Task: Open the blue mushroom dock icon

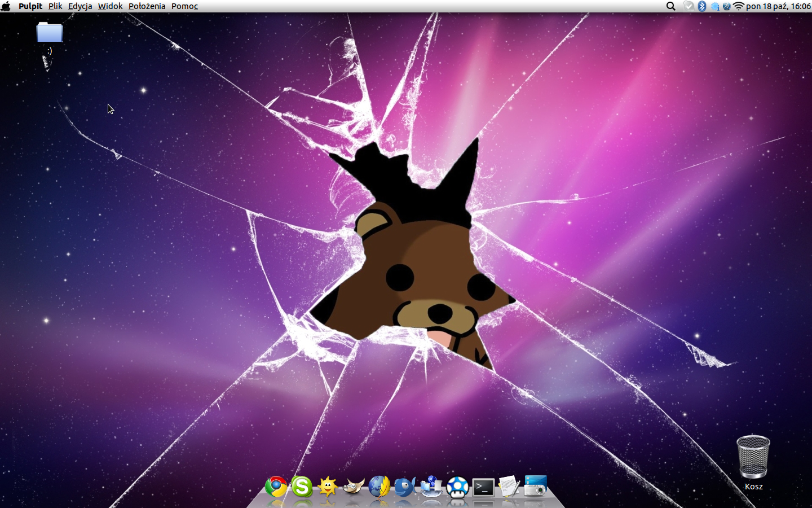Action: pos(457,487)
